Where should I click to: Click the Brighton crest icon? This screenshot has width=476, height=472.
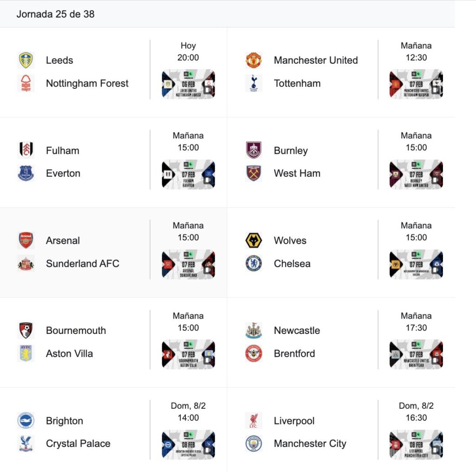click(x=26, y=421)
